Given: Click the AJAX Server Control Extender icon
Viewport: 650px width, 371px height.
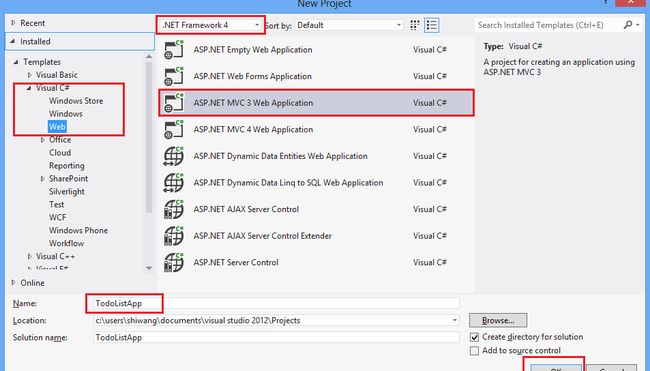Looking at the screenshot, I should point(174,235).
